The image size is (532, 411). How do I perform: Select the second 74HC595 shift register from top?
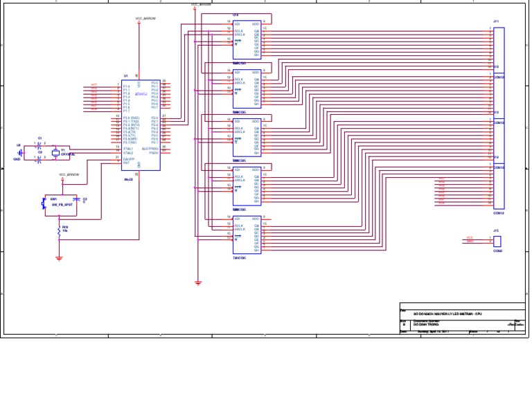coord(247,89)
